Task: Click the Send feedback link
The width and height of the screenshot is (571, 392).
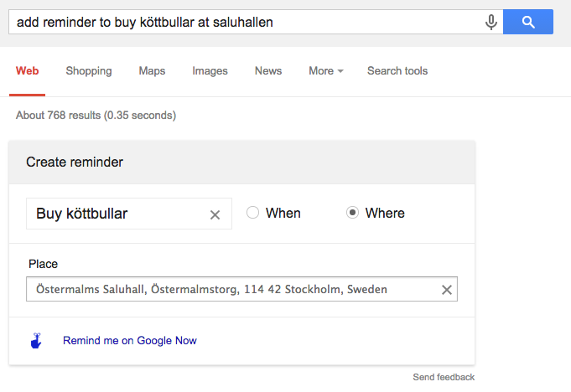Action: 444,378
